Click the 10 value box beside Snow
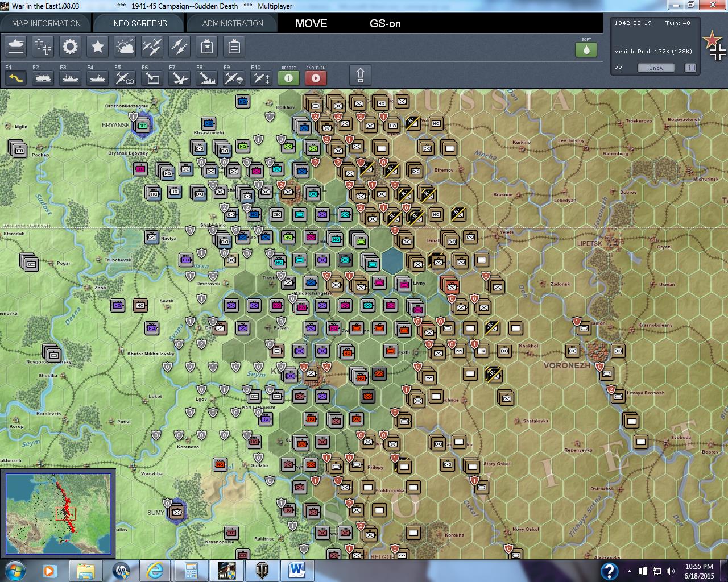Screen dimensions: 728x582 [690, 68]
